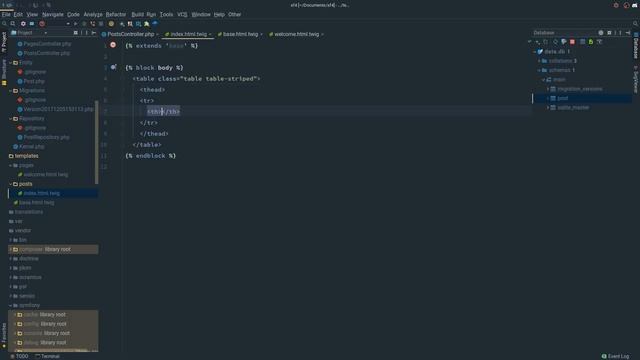Collapse the symfony folder

[11, 305]
